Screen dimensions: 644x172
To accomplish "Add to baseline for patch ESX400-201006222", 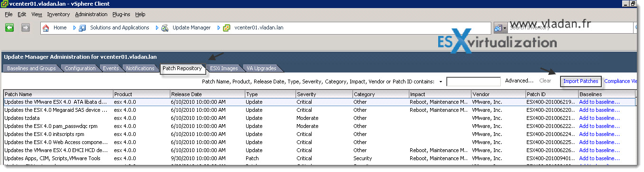I will tap(599, 126).
